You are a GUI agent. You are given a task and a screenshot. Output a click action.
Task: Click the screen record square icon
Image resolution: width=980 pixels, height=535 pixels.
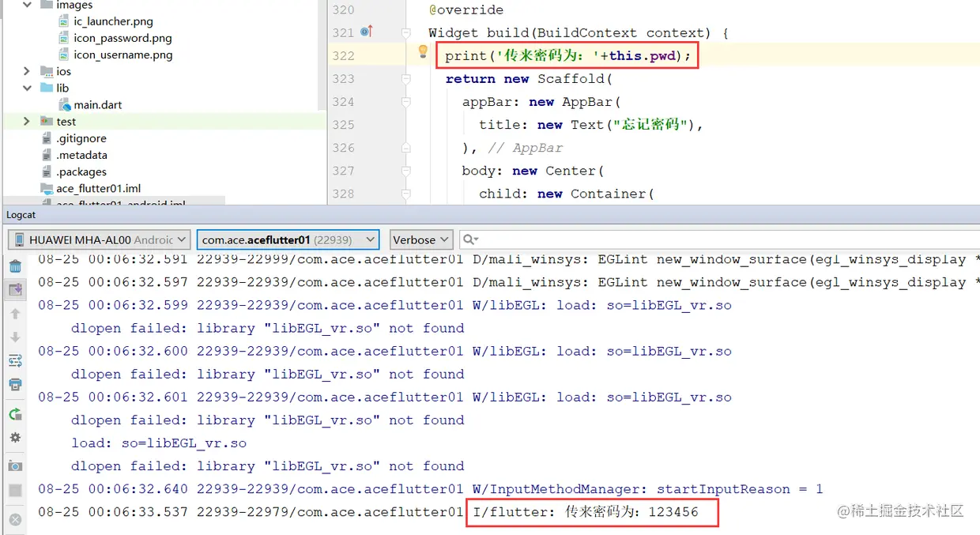tap(15, 491)
